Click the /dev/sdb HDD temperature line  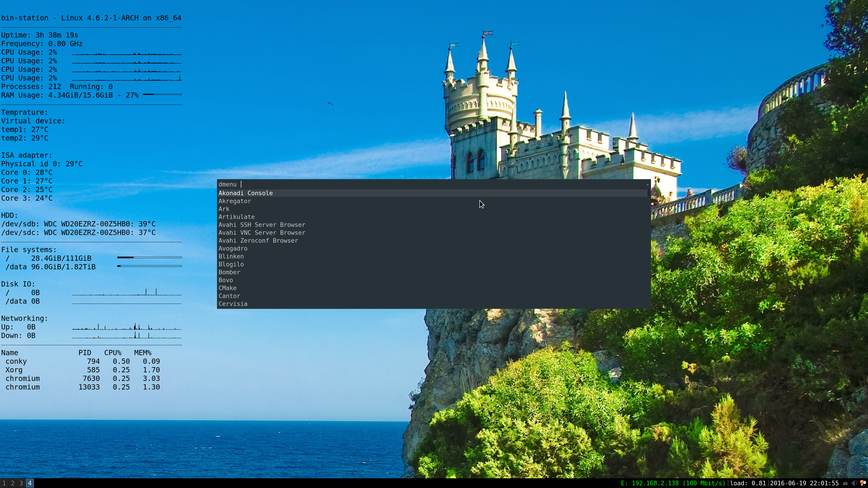[x=78, y=224]
